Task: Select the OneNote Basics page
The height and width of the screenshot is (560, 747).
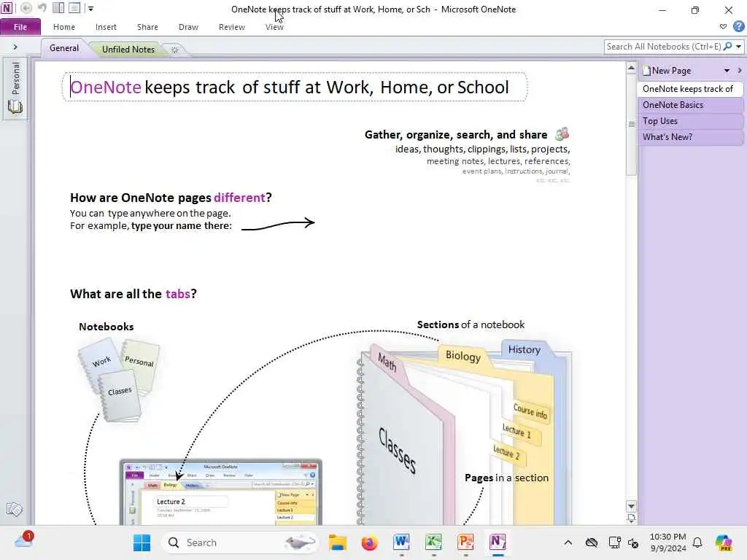Action: [689, 105]
